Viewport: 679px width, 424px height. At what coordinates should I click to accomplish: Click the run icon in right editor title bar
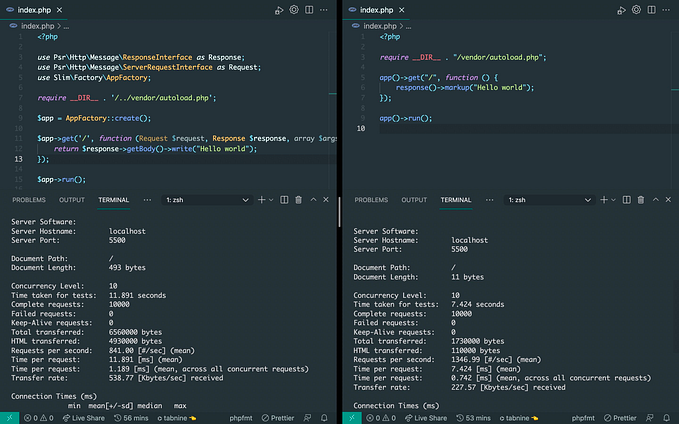click(x=621, y=10)
